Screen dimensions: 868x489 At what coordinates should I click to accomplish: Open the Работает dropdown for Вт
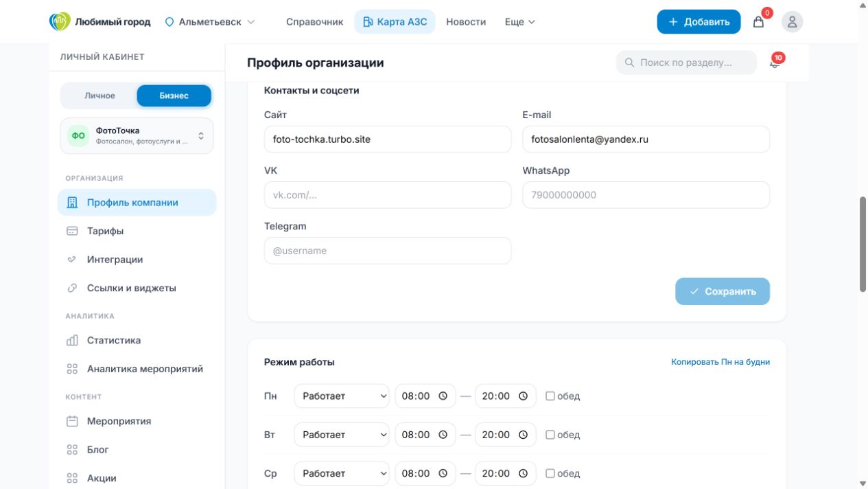tap(341, 435)
